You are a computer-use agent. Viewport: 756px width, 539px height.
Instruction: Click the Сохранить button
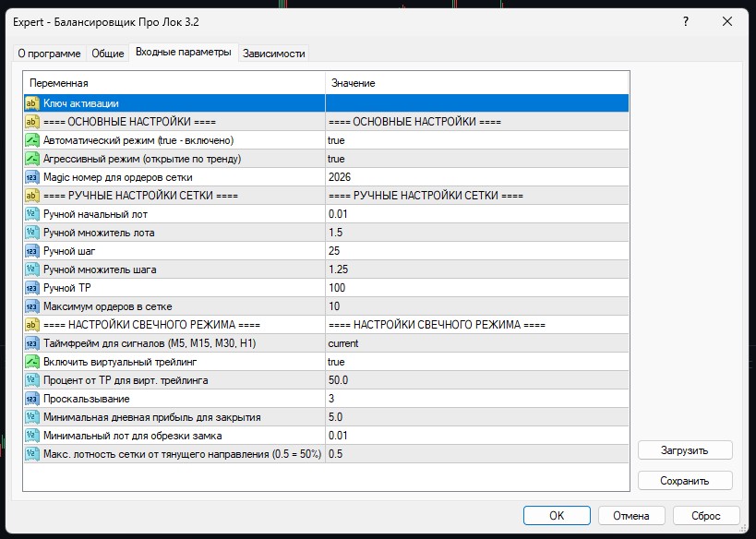[x=685, y=481]
